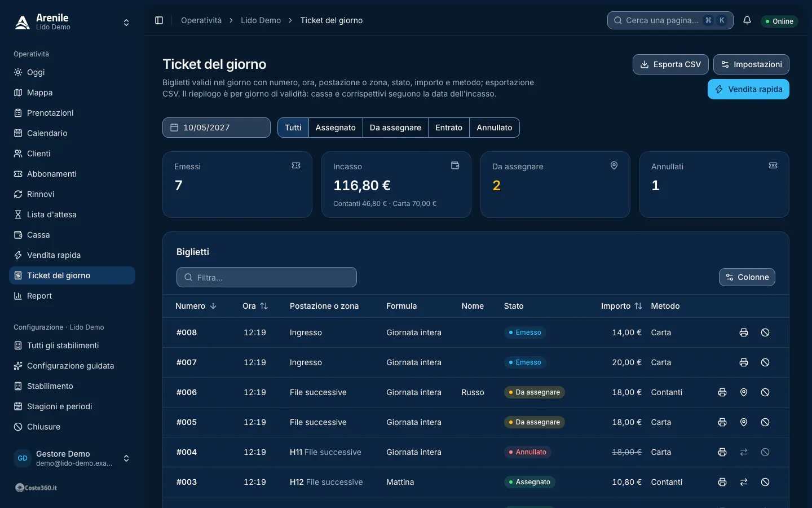
Task: Open Cassa in the sidebar
Action: coord(72,235)
